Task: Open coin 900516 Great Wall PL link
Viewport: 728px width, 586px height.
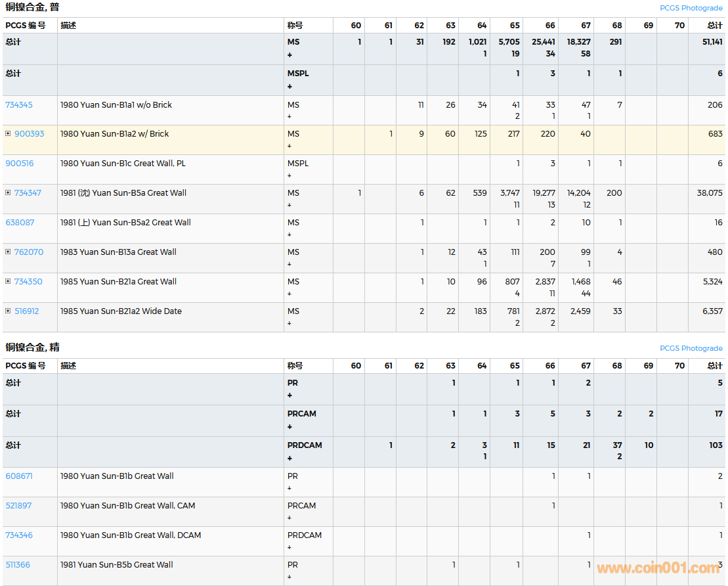Action: 20,164
